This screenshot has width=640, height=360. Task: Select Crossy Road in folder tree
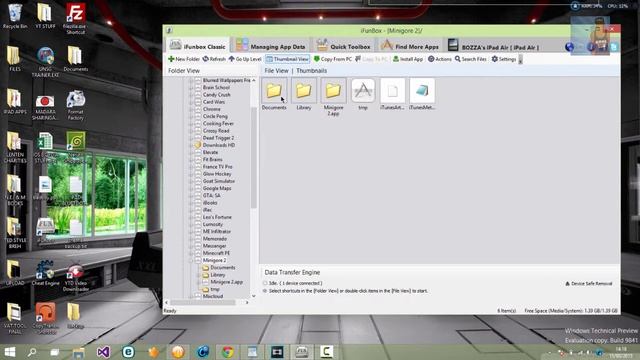point(216,131)
